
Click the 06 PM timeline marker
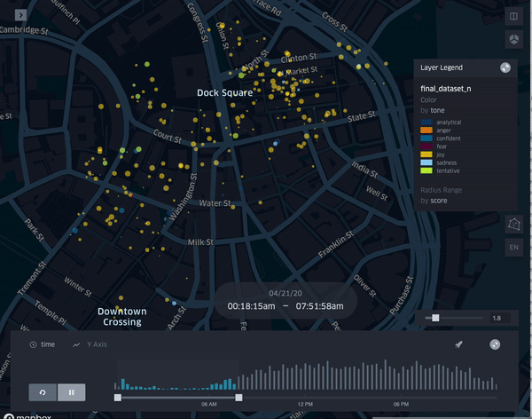(x=401, y=404)
